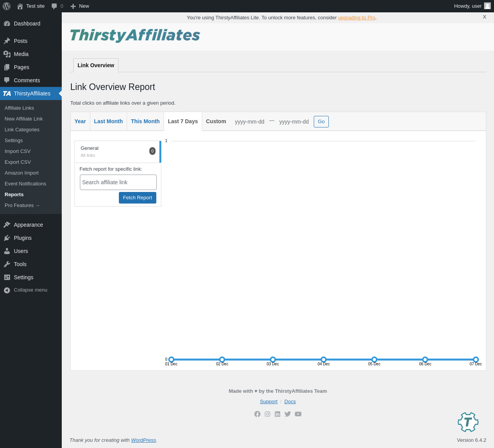Click the 02 Dec data point on chart
This screenshot has height=448, width=494.
[x=222, y=360]
